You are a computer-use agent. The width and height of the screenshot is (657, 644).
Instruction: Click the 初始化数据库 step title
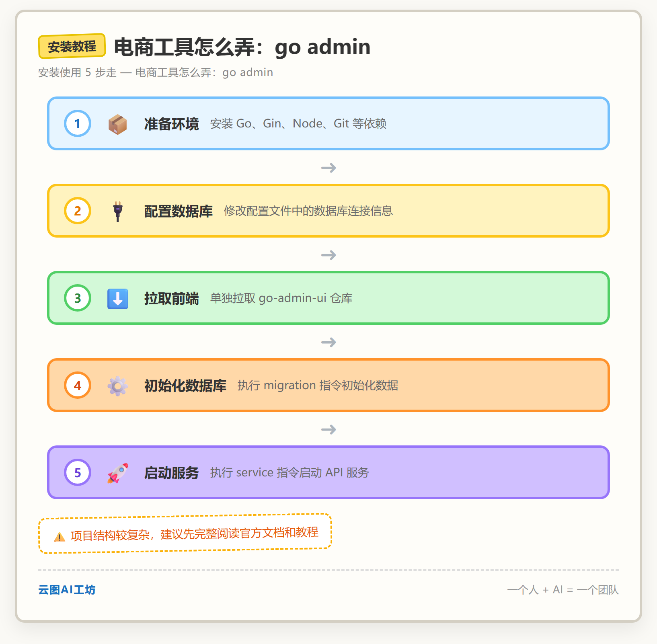(185, 386)
